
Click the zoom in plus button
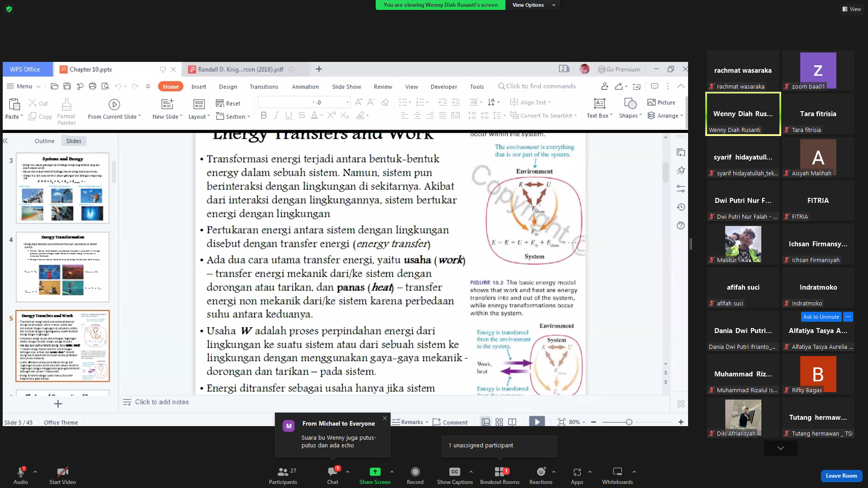click(x=681, y=422)
